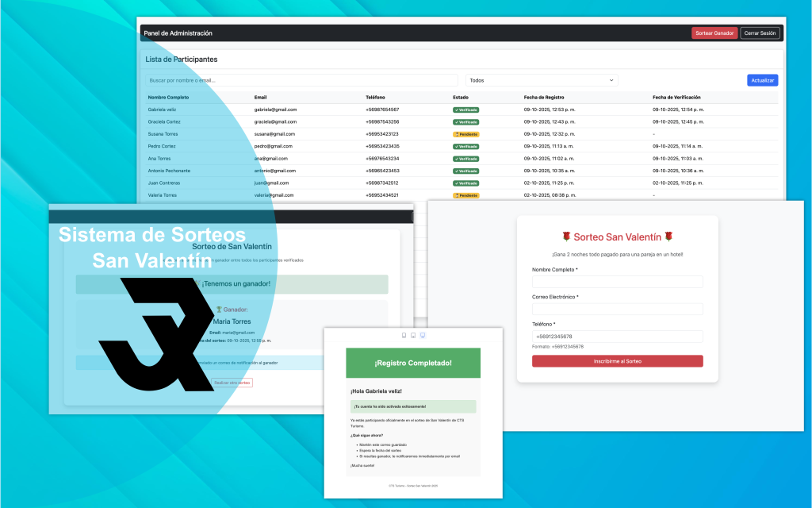Click the Cerrar Sesión button
The height and width of the screenshot is (508, 812).
[x=760, y=33]
